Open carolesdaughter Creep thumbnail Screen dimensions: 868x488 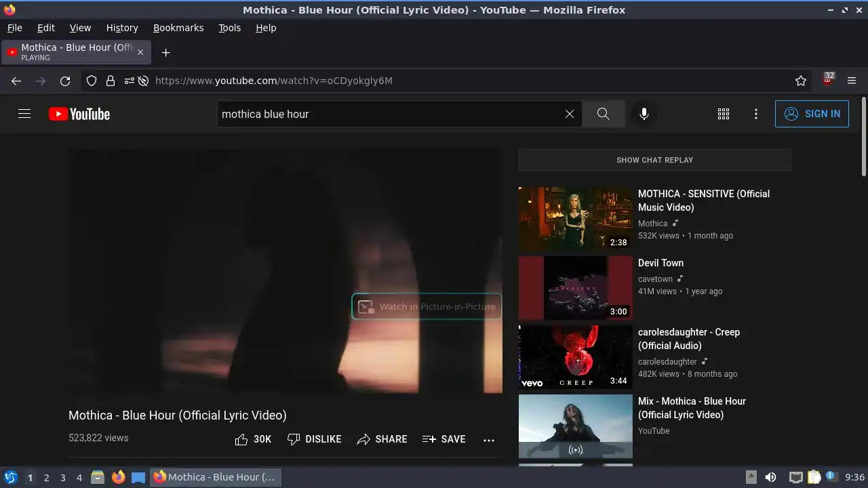tap(576, 357)
